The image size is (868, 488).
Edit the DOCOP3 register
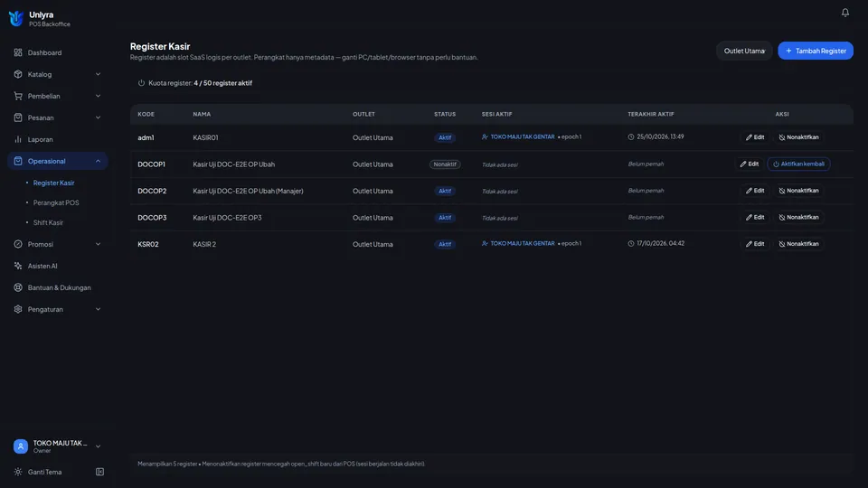pos(754,217)
